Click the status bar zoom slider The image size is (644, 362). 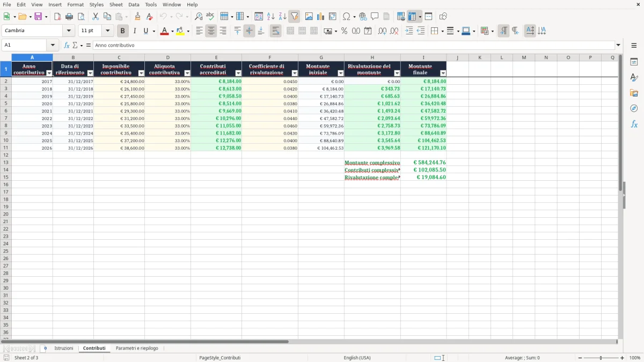click(601, 358)
